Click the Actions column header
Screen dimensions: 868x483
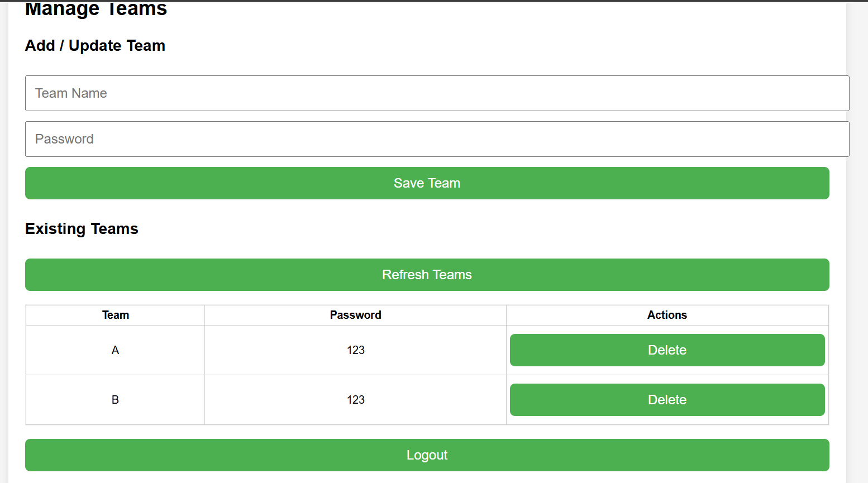tap(667, 315)
